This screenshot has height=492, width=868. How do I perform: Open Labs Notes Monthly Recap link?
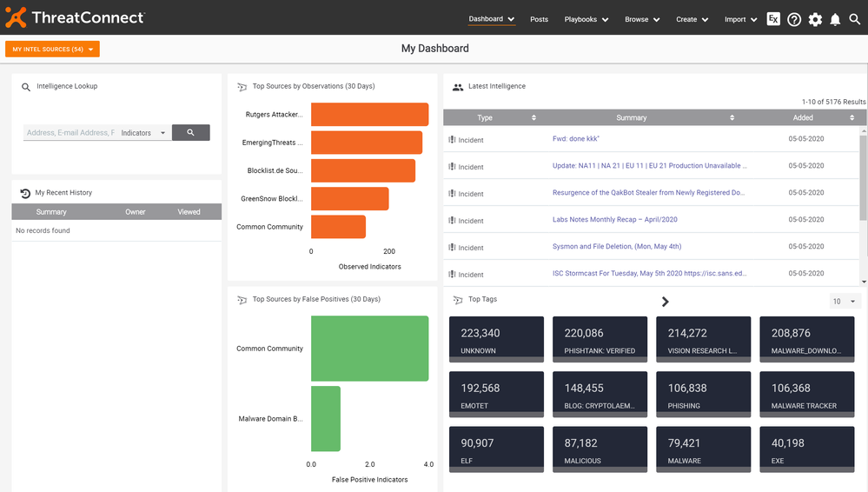click(614, 219)
